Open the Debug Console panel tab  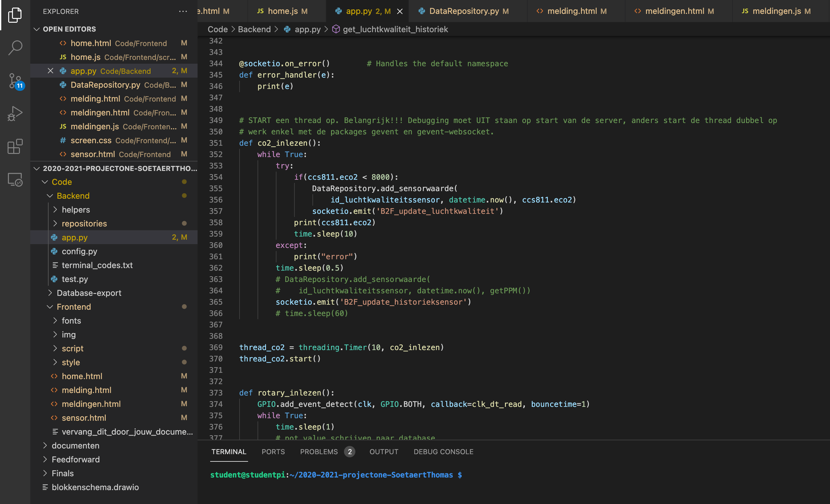tap(443, 451)
